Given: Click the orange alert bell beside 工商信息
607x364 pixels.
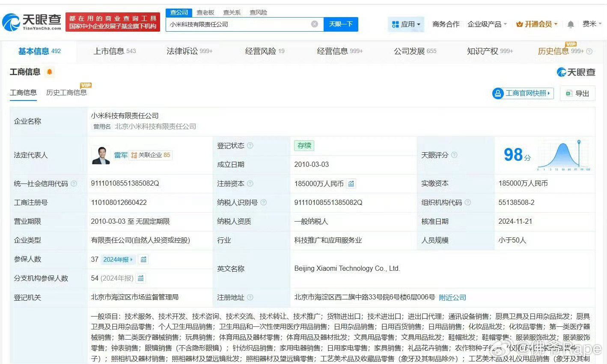Looking at the screenshot, I should [x=50, y=72].
